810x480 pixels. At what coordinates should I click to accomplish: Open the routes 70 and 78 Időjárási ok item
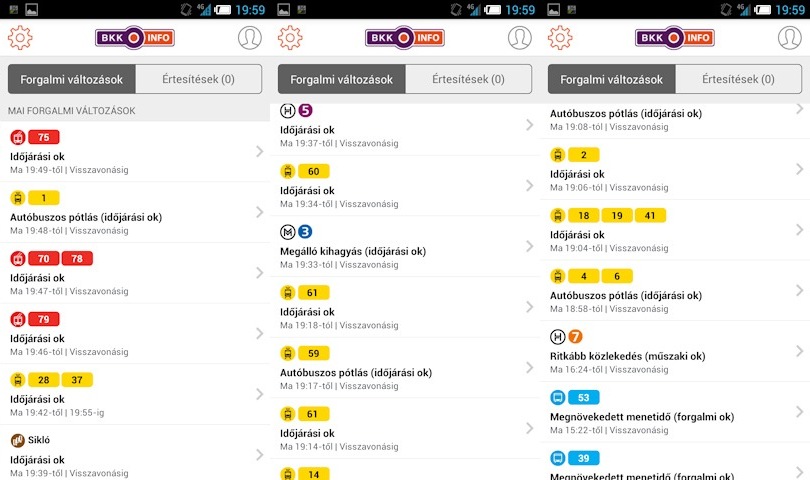pyautogui.click(x=135, y=273)
